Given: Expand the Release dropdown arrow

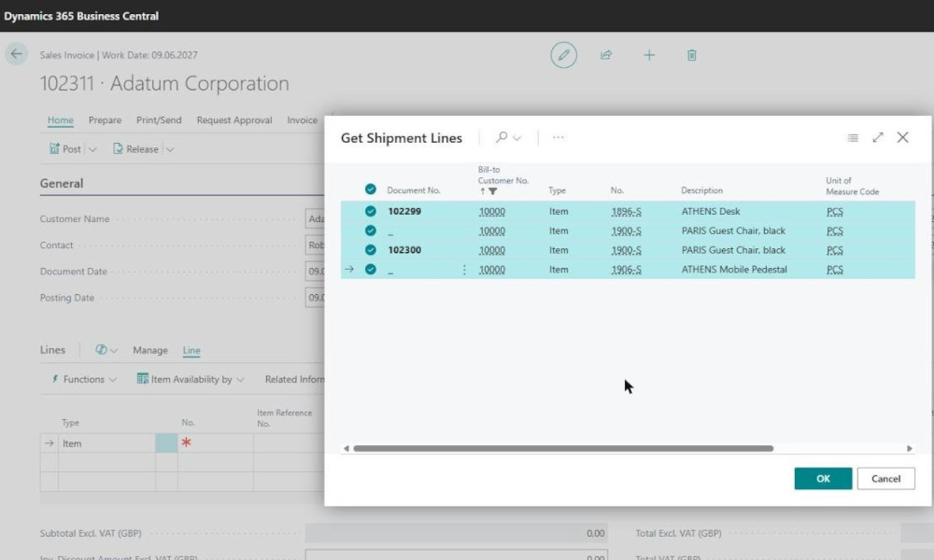Looking at the screenshot, I should (x=170, y=149).
